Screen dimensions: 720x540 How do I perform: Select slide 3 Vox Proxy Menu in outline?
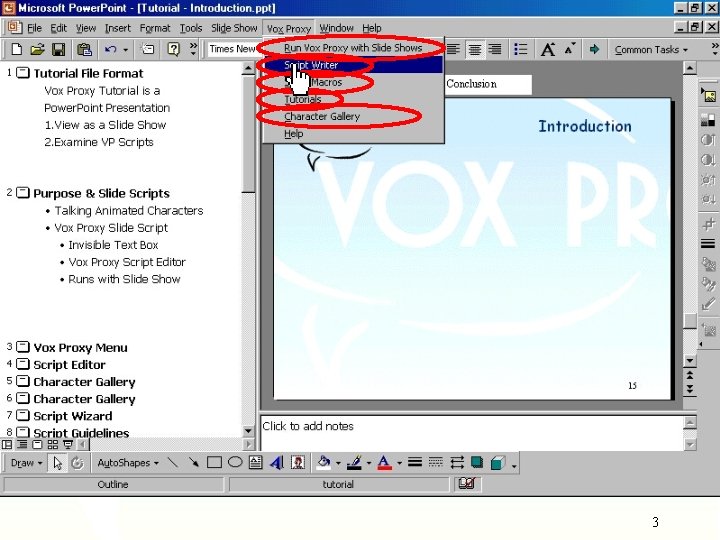tap(80, 348)
